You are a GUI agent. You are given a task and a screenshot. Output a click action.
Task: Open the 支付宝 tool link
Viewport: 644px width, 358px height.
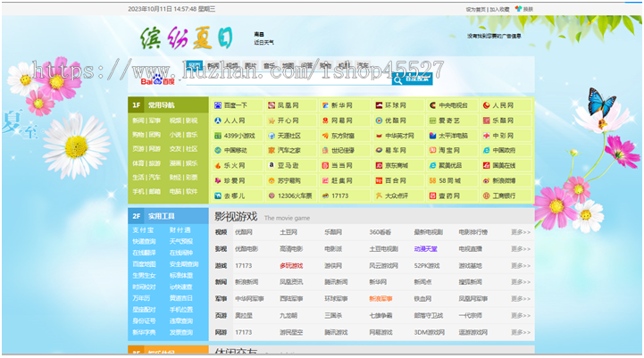tap(143, 230)
